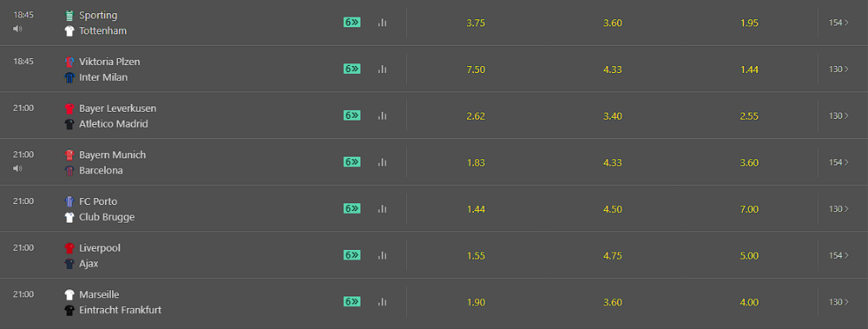Viewport: 868px width, 329px height.
Task: Click the green badge on Bayern Munich row
Action: (352, 162)
